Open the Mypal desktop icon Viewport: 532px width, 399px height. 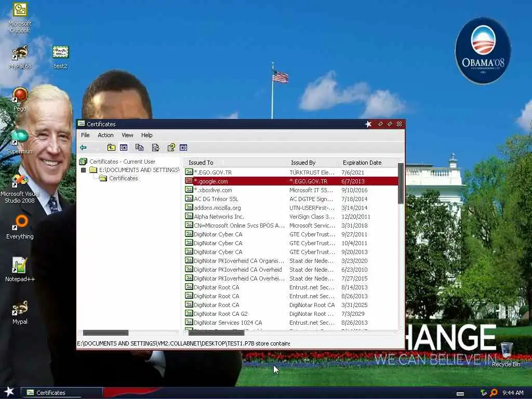[20, 312]
